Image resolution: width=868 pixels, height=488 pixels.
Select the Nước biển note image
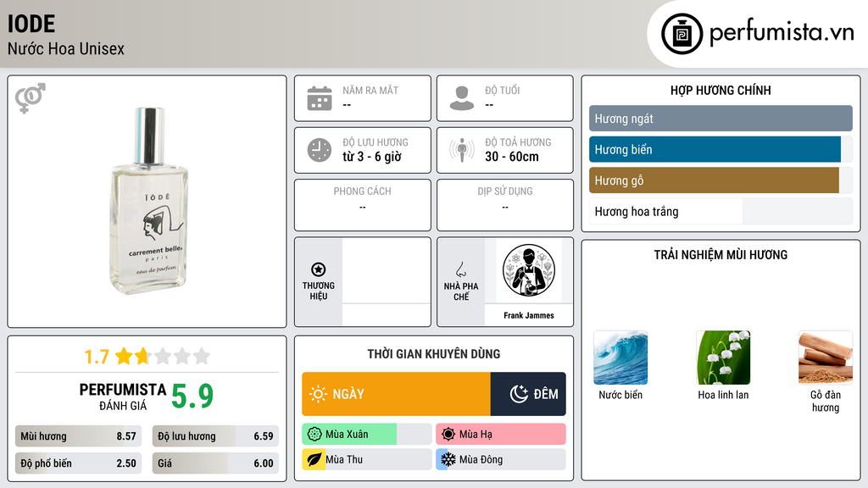tap(620, 358)
